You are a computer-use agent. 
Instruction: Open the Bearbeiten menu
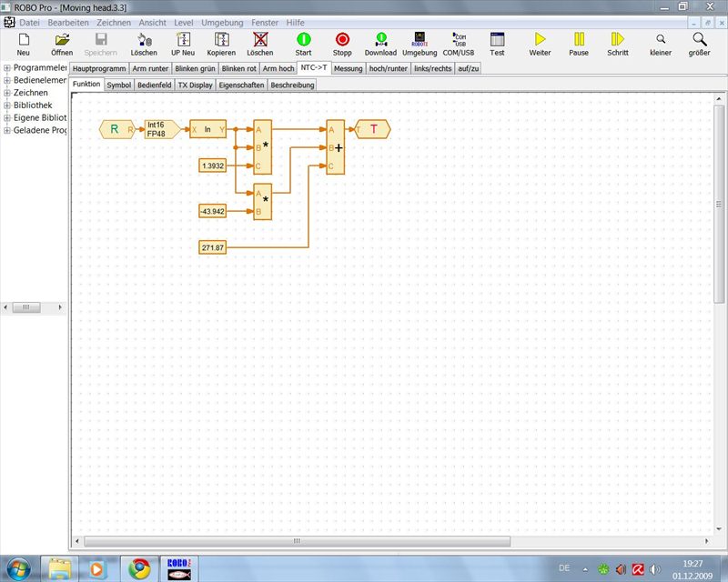pos(68,22)
